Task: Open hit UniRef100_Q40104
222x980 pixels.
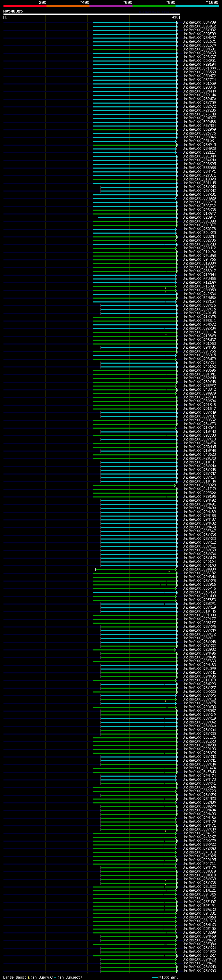Action: click(x=199, y=561)
